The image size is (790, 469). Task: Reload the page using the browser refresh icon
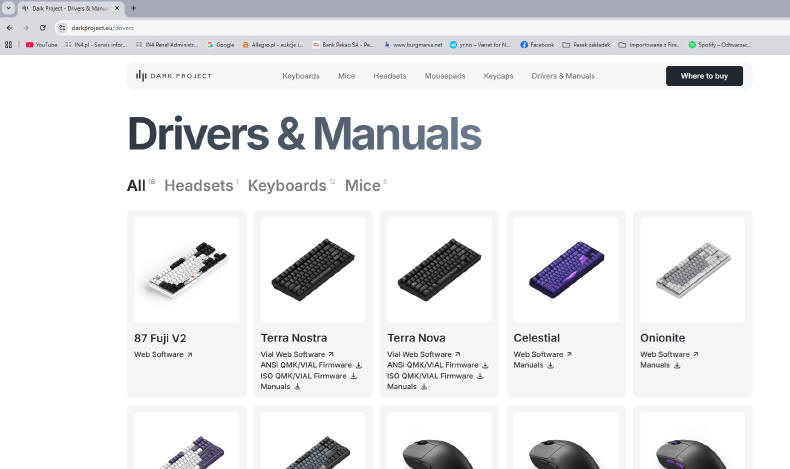(42, 27)
